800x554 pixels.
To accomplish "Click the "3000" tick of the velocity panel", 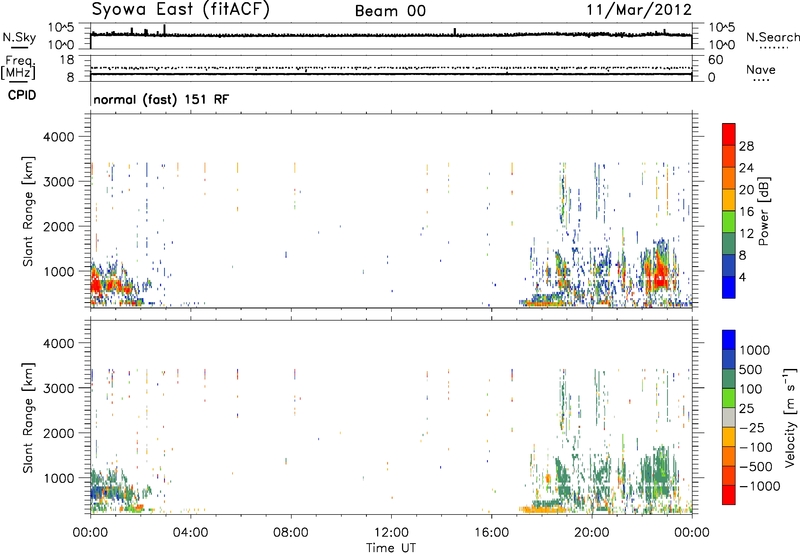I will click(58, 388).
